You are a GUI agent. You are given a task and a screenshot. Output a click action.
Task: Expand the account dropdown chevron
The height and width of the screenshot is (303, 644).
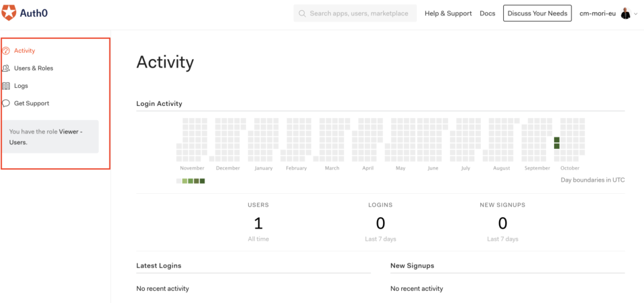[x=636, y=13]
